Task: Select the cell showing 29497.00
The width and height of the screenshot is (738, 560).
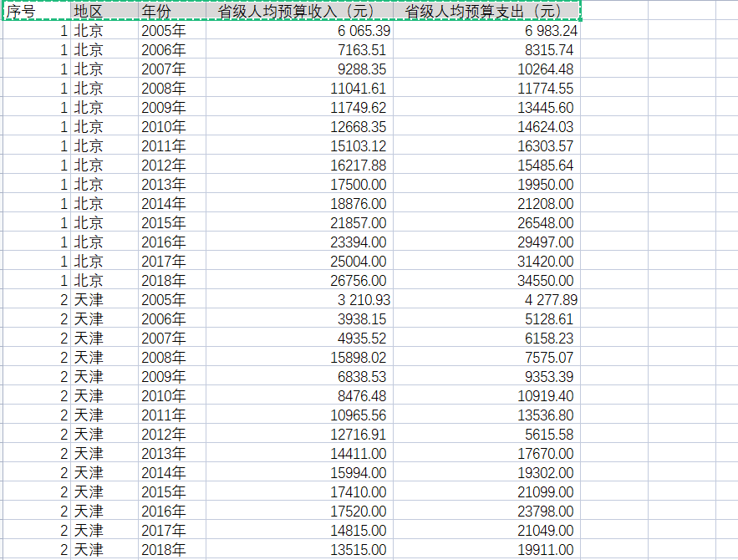Action: [x=486, y=242]
